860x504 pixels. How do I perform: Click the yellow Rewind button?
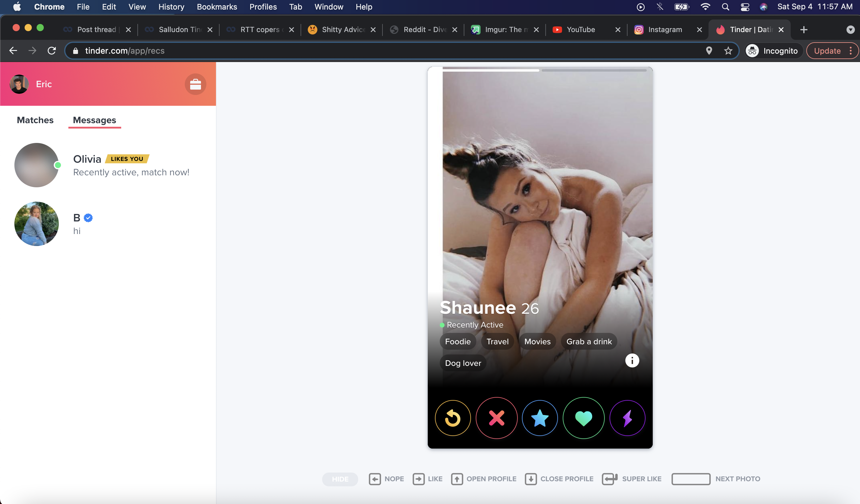[x=453, y=418]
